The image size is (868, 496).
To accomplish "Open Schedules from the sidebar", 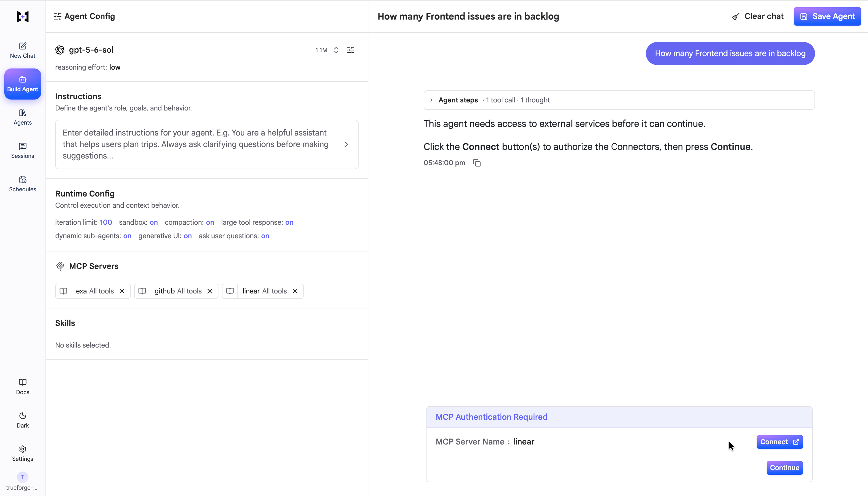I will click(x=22, y=184).
